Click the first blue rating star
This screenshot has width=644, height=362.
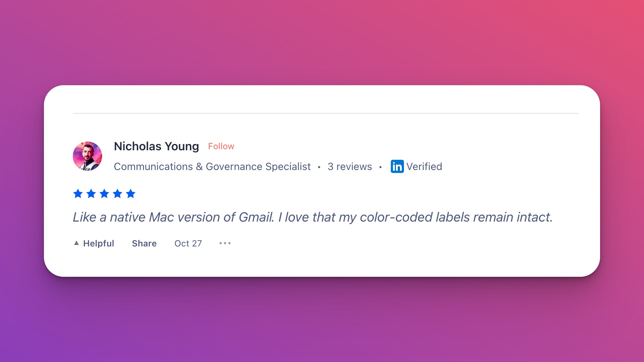(x=78, y=194)
